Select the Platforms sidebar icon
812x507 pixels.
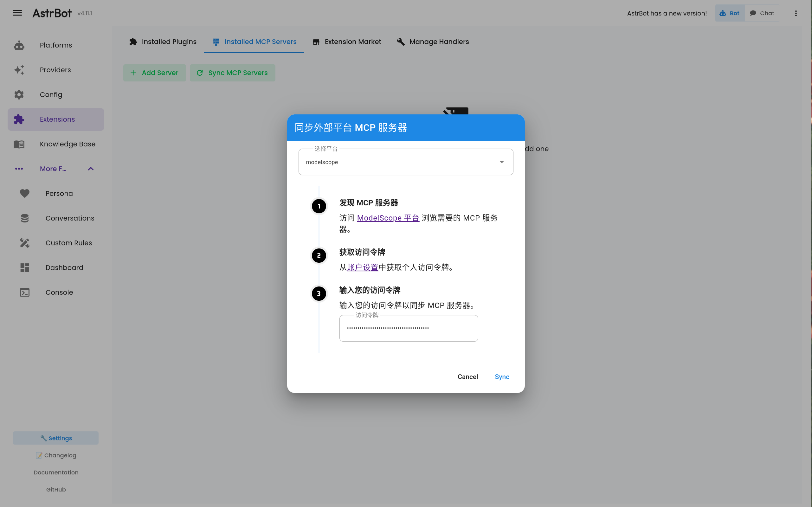point(19,45)
